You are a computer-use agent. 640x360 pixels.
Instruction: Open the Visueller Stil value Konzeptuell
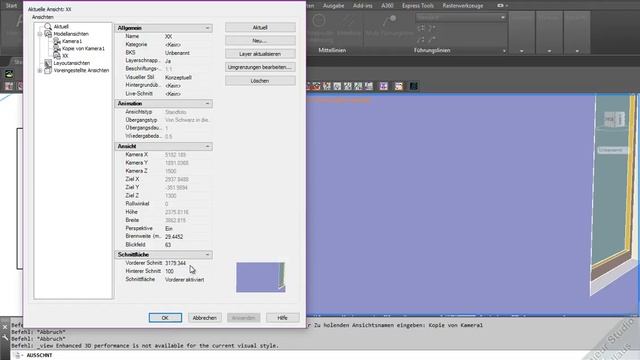coord(188,77)
